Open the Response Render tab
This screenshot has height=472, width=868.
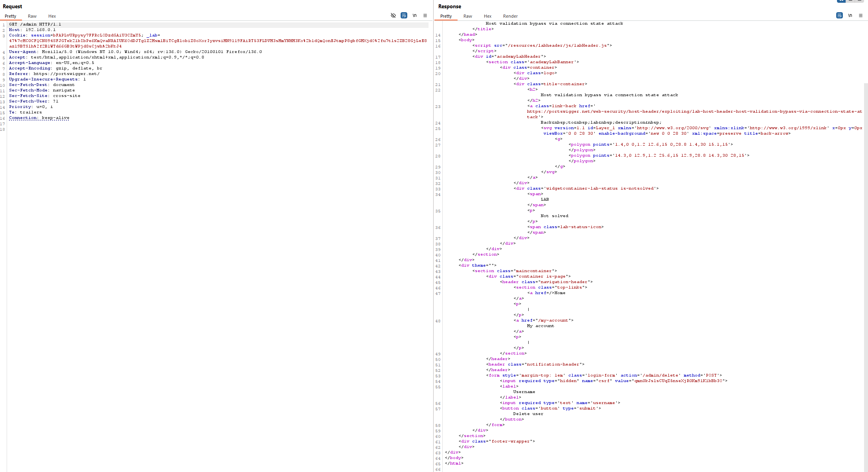click(x=510, y=16)
